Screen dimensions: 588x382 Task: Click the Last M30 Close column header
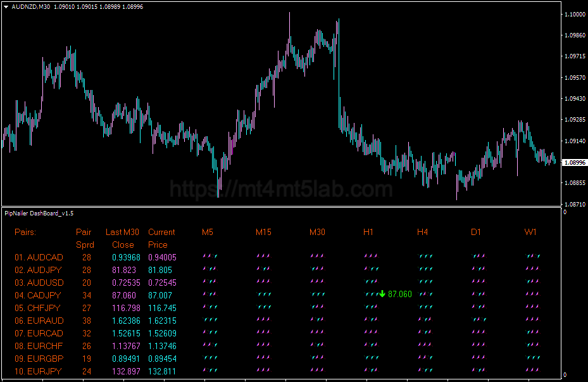click(x=122, y=238)
